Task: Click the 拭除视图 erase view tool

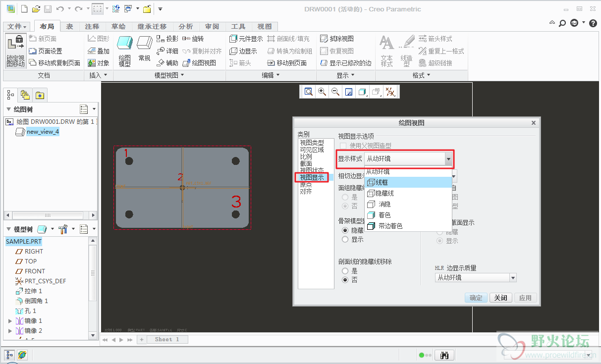Action: [337, 39]
